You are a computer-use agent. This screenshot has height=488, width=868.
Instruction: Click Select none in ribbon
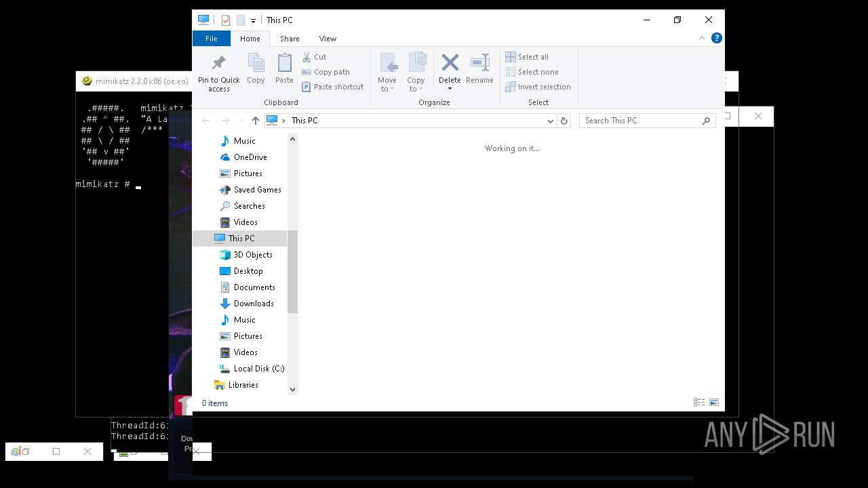pyautogui.click(x=532, y=72)
